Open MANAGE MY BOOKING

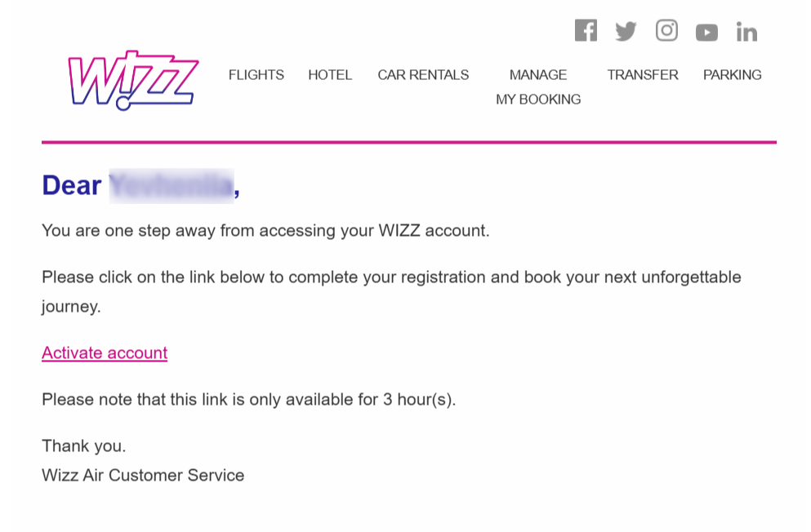tap(538, 87)
